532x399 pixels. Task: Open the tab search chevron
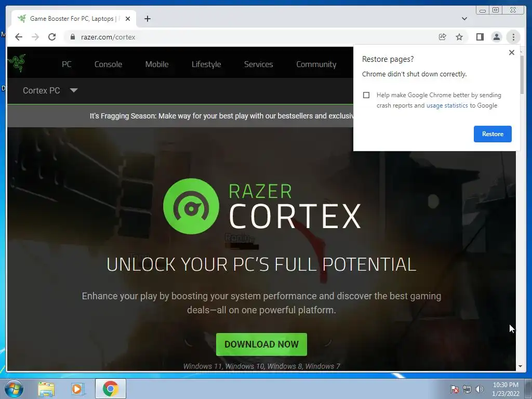tap(464, 19)
